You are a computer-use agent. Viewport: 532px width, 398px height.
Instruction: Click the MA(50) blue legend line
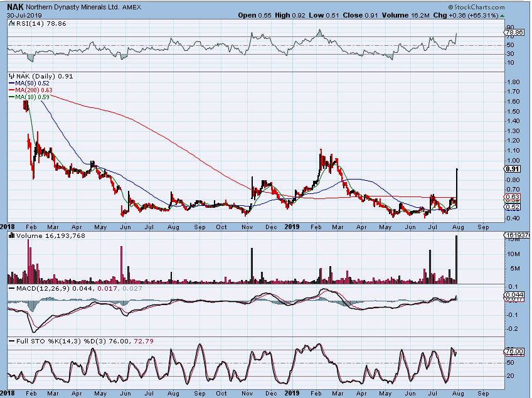(x=11, y=83)
